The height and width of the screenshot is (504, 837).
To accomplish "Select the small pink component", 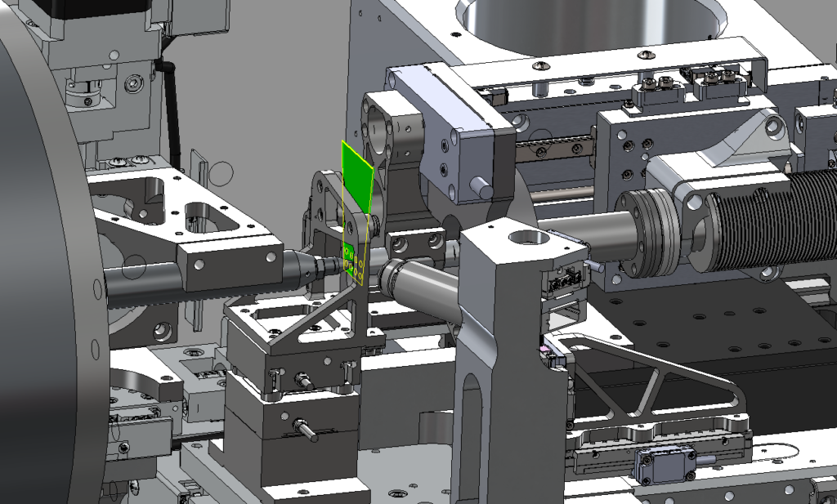I will 544,350.
